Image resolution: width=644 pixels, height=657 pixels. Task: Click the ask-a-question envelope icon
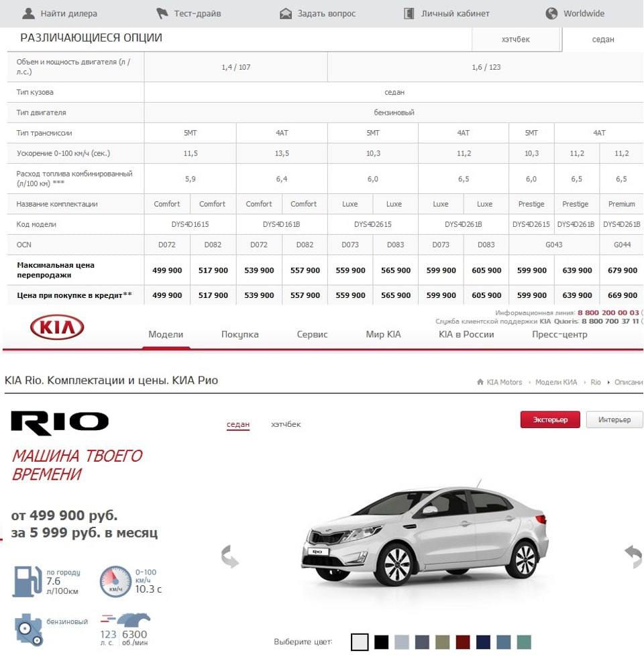click(286, 13)
